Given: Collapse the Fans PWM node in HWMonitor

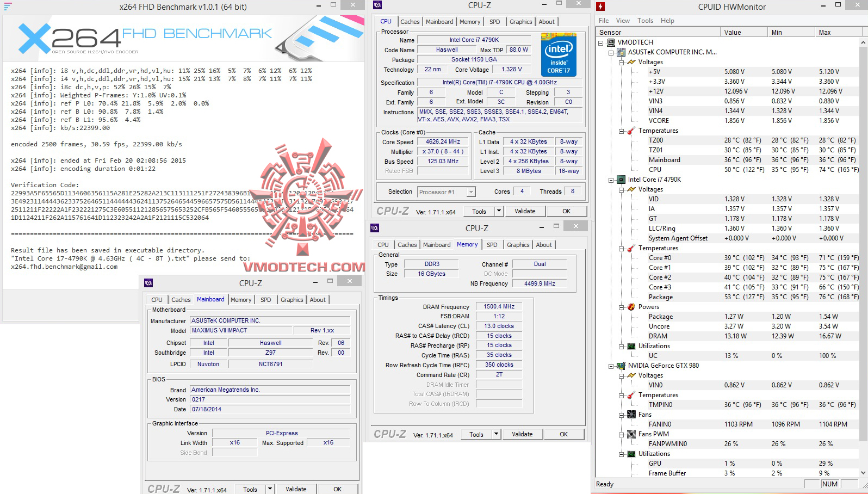Looking at the screenshot, I should point(621,434).
